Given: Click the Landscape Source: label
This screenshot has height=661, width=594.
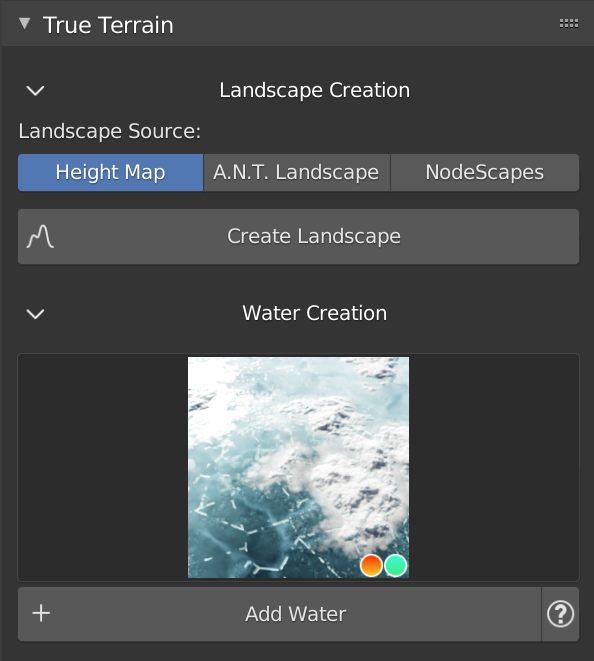Looking at the screenshot, I should coord(110,131).
